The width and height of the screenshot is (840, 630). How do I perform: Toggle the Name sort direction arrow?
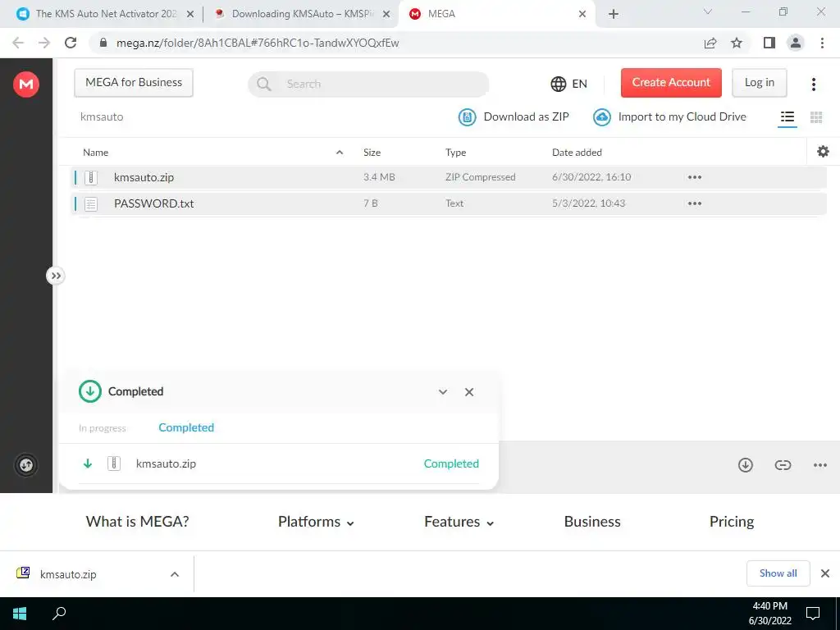pyautogui.click(x=339, y=153)
